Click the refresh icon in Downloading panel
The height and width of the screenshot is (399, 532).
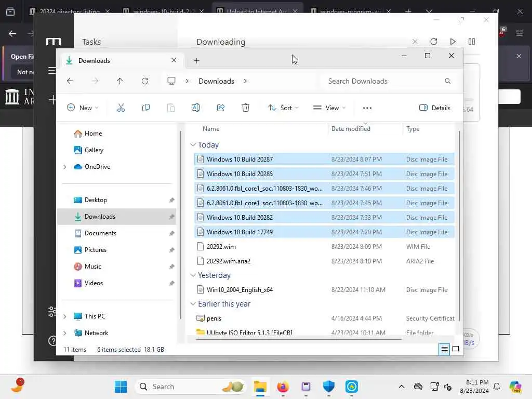click(434, 42)
